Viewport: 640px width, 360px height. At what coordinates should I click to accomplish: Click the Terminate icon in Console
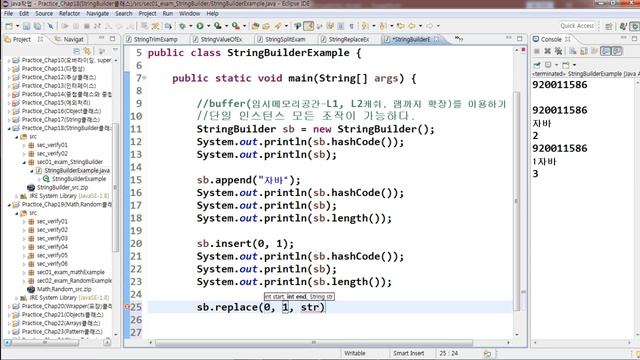tap(536, 51)
